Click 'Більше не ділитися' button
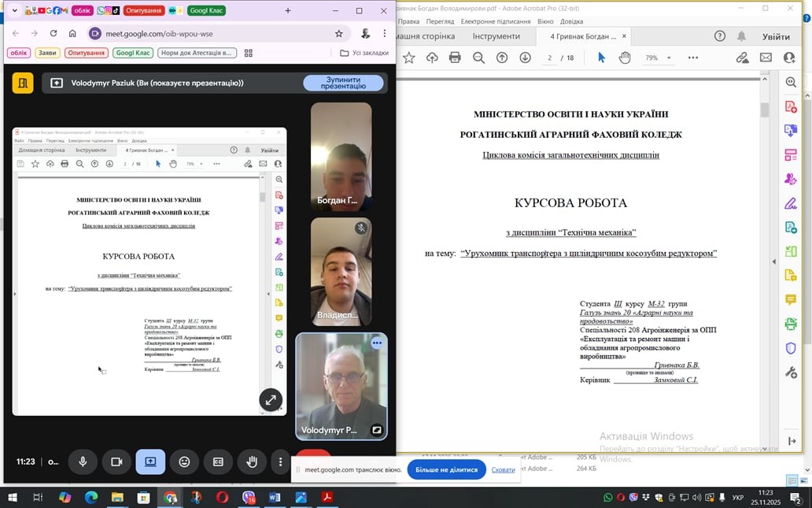 [446, 469]
